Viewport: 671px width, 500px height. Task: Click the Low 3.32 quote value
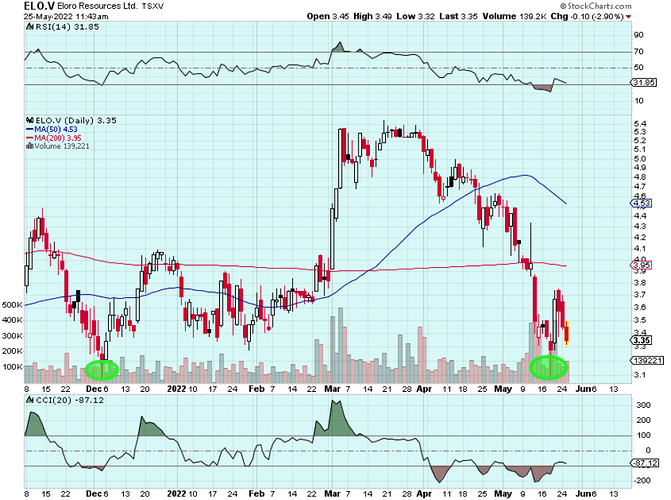click(416, 17)
